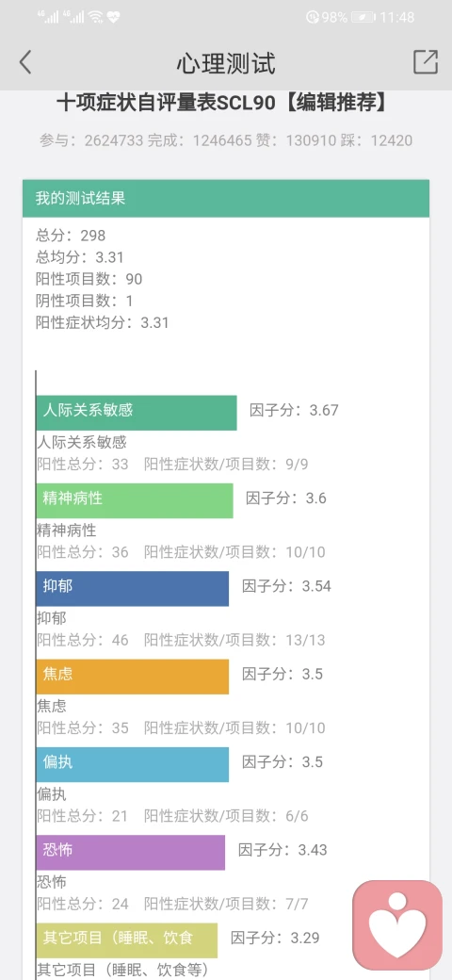Tap the floating pink heart app icon
Screen dimensions: 452x980
pyautogui.click(x=397, y=925)
